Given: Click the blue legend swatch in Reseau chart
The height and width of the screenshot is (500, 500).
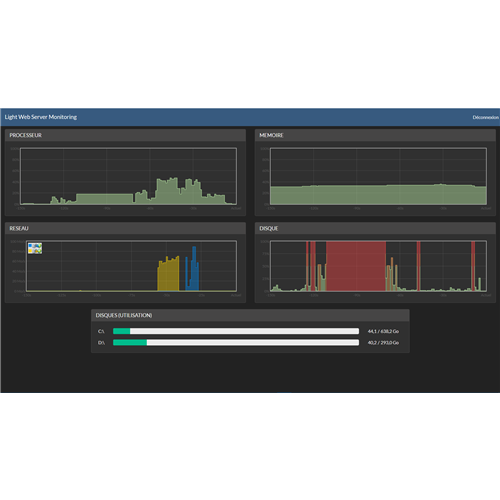Looking at the screenshot, I should pos(30,246).
